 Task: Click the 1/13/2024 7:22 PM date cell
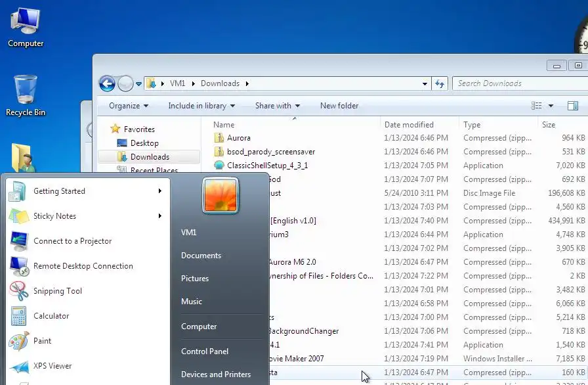[416, 276]
